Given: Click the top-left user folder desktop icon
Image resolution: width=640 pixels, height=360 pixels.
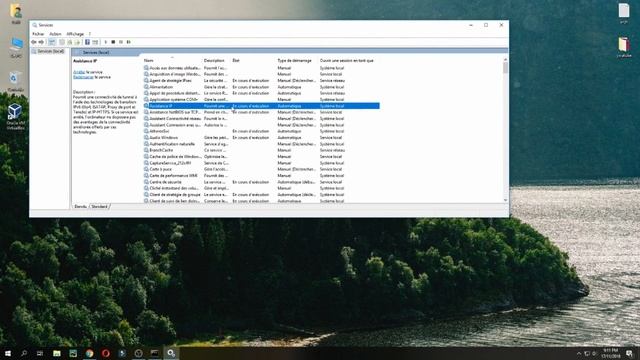Looking at the screenshot, I should click(x=16, y=13).
